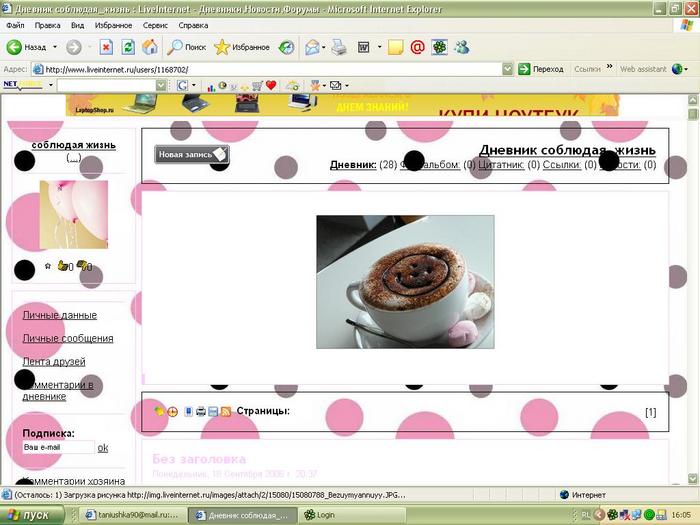Click the balloons avatar picture

[x=74, y=214]
